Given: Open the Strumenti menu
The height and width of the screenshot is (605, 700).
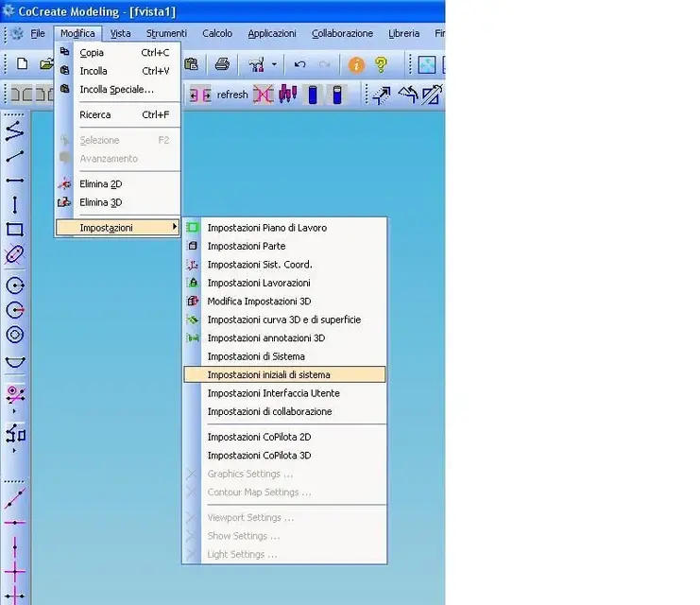Looking at the screenshot, I should (x=166, y=33).
